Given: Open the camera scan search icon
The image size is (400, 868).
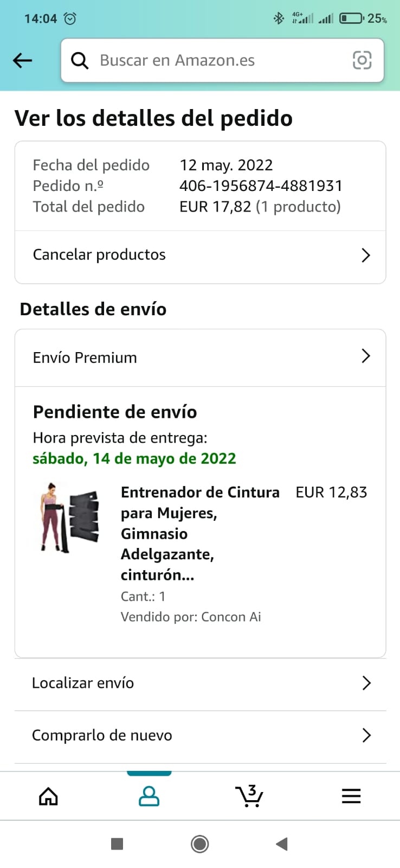Looking at the screenshot, I should tap(362, 60).
